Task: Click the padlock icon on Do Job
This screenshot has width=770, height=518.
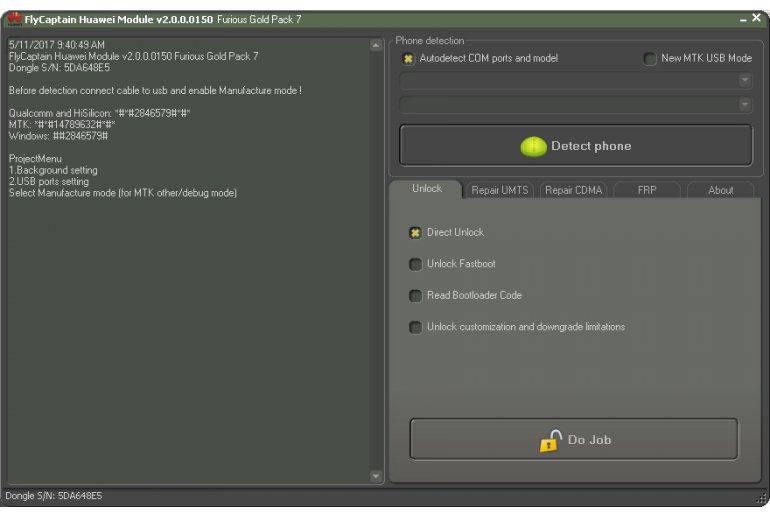Action: [x=550, y=441]
